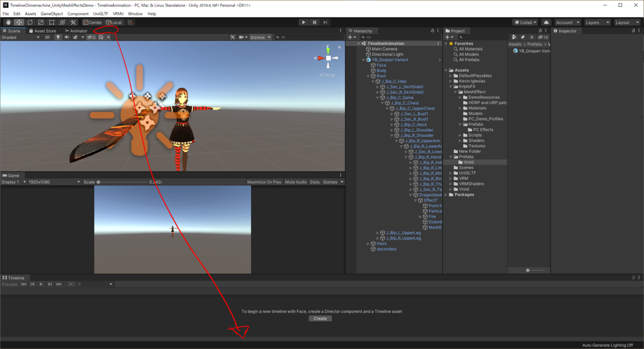This screenshot has width=644, height=349.
Task: Search by label icon in Project
Action: 523,37
